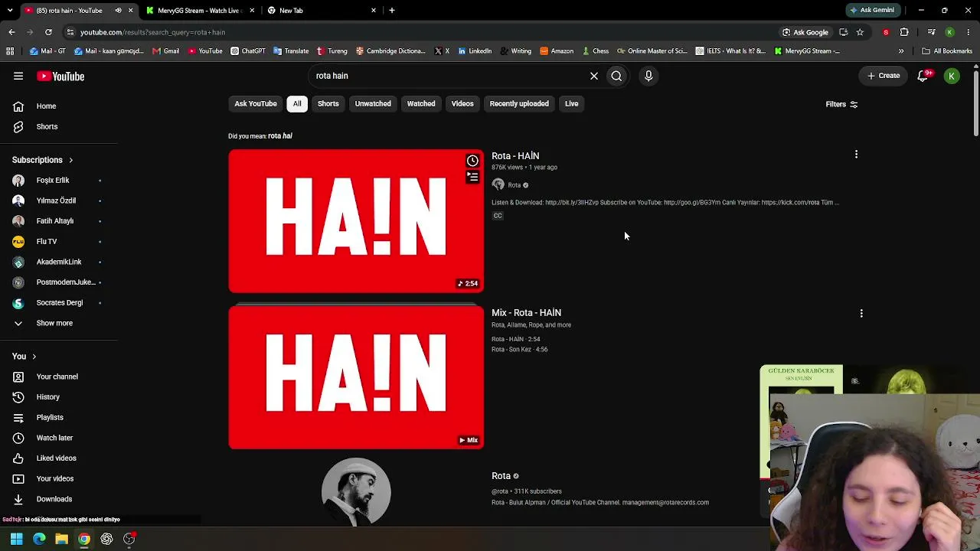Image resolution: width=980 pixels, height=551 pixels.
Task: Go to the YouTube logo home link
Action: pyautogui.click(x=60, y=76)
